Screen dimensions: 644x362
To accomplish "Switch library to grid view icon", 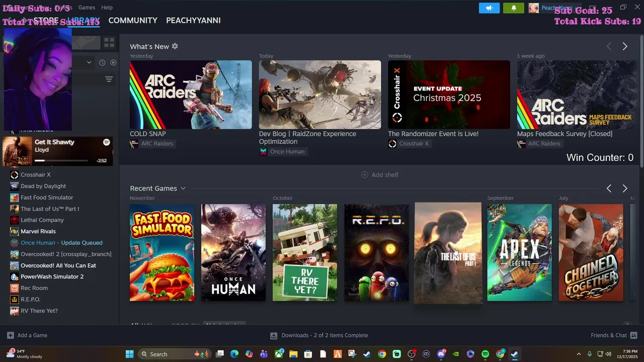I will [x=109, y=43].
